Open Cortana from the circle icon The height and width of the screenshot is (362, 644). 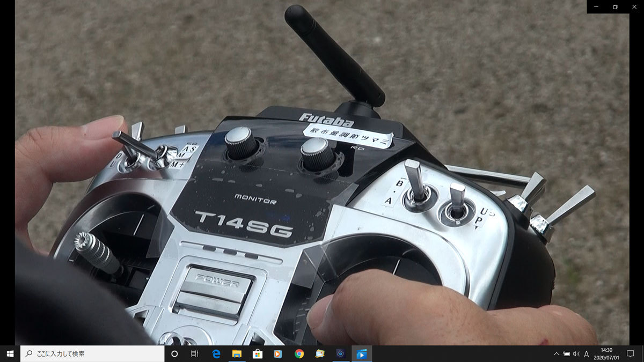pyautogui.click(x=174, y=354)
